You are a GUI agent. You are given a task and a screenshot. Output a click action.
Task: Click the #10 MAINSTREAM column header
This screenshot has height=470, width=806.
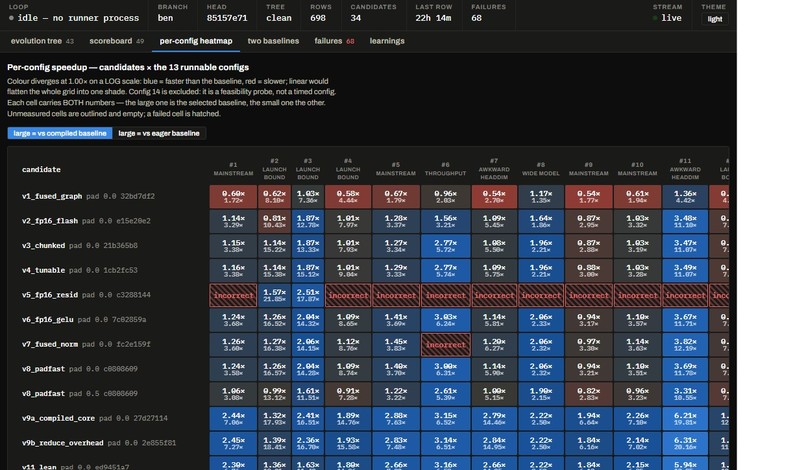[637, 169]
